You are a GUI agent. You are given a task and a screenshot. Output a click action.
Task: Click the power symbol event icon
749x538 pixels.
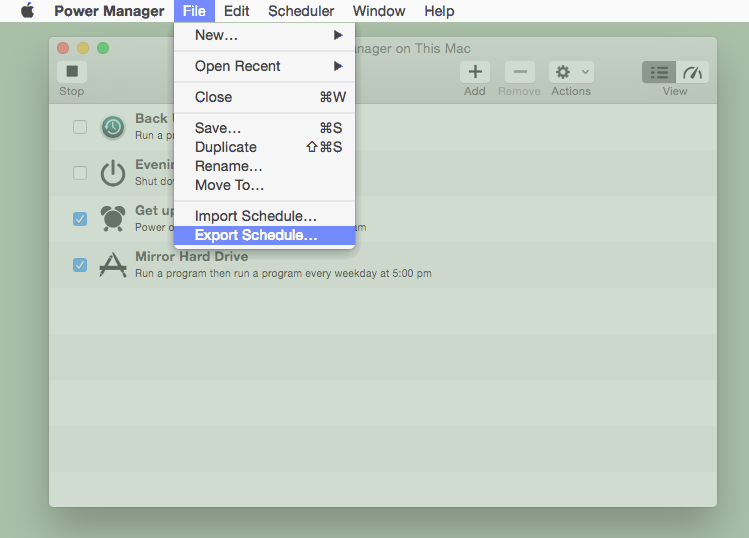click(x=113, y=173)
